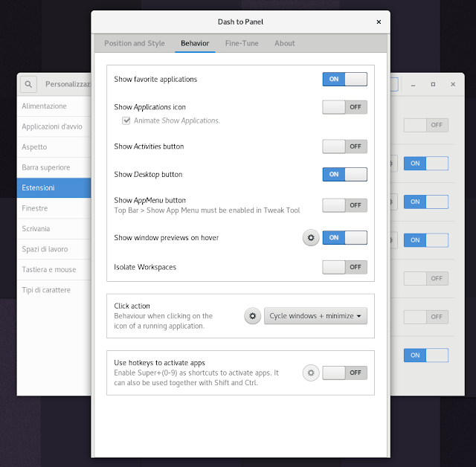Viewport: 476px width, 467px height.
Task: Click the search icon in Tweaks window
Action: click(x=28, y=84)
